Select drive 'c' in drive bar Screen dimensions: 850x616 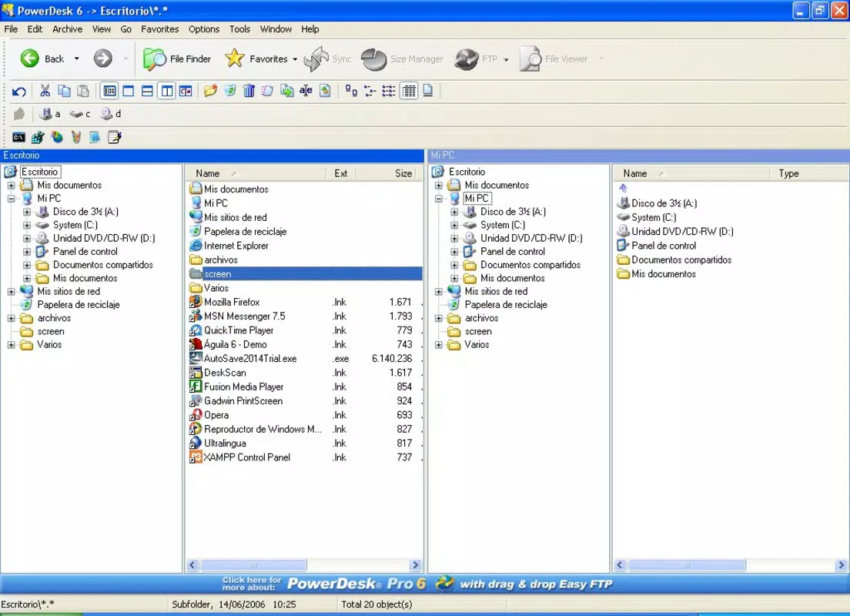coord(80,114)
